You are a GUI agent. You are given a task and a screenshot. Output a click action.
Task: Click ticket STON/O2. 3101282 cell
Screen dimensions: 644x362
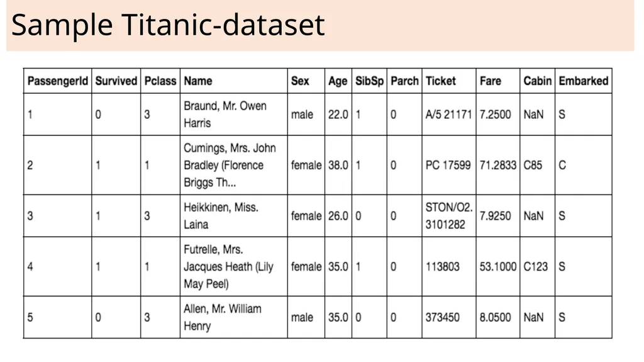point(449,216)
